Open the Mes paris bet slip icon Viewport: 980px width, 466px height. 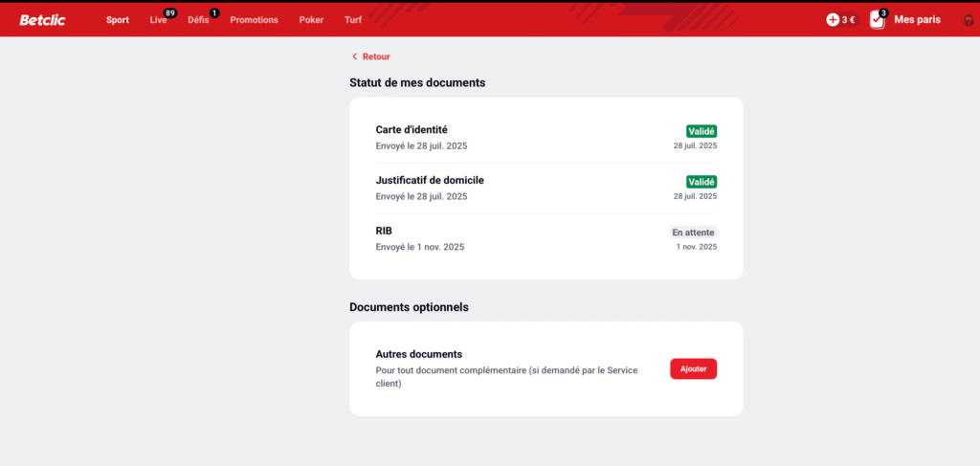[877, 20]
